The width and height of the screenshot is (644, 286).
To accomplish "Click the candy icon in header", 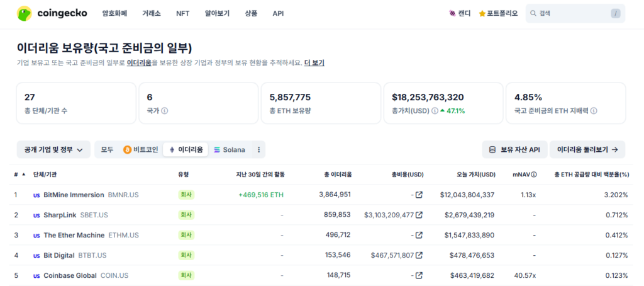I will pos(452,13).
